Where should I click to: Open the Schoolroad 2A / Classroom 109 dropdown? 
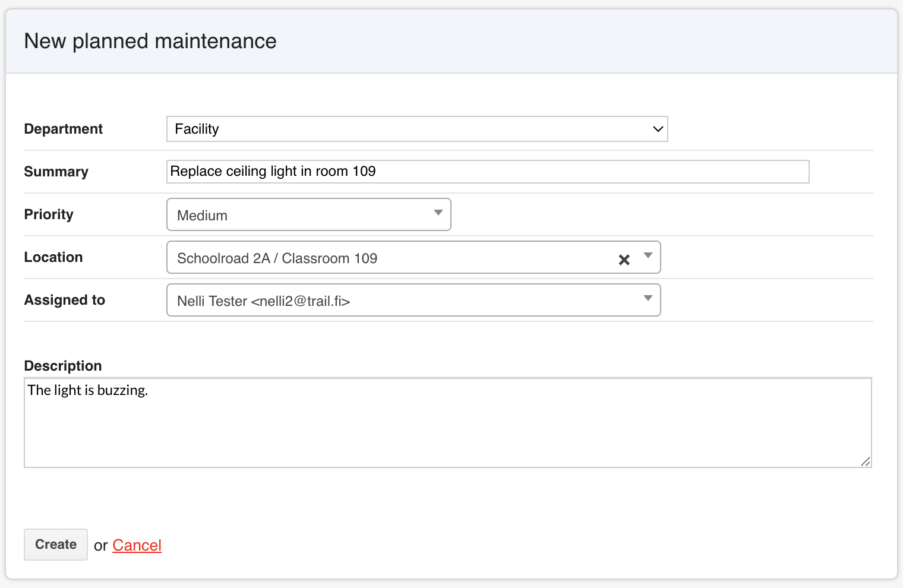(x=392, y=258)
